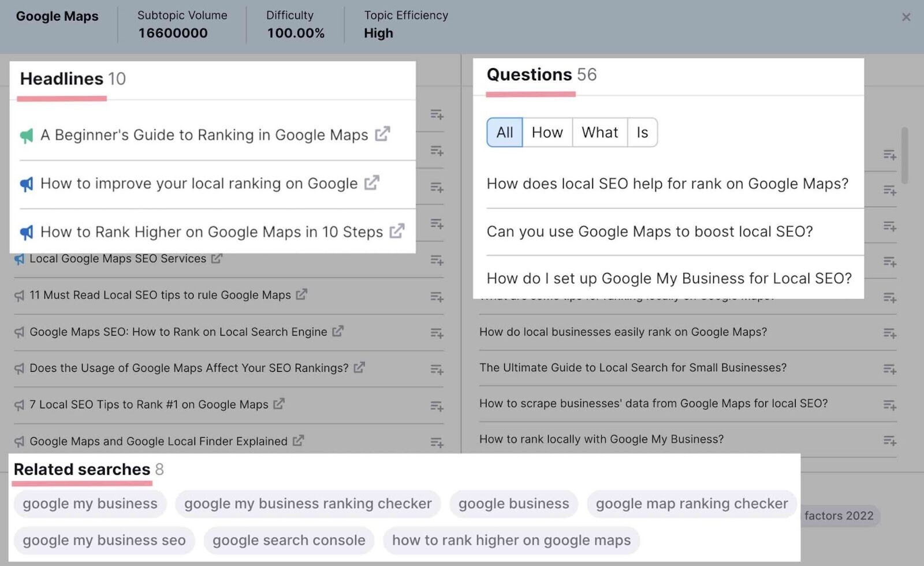Click the megaphone icon beside "A Beginner's Guide to Ranking in Google Maps"
924x566 pixels.
[x=27, y=135]
